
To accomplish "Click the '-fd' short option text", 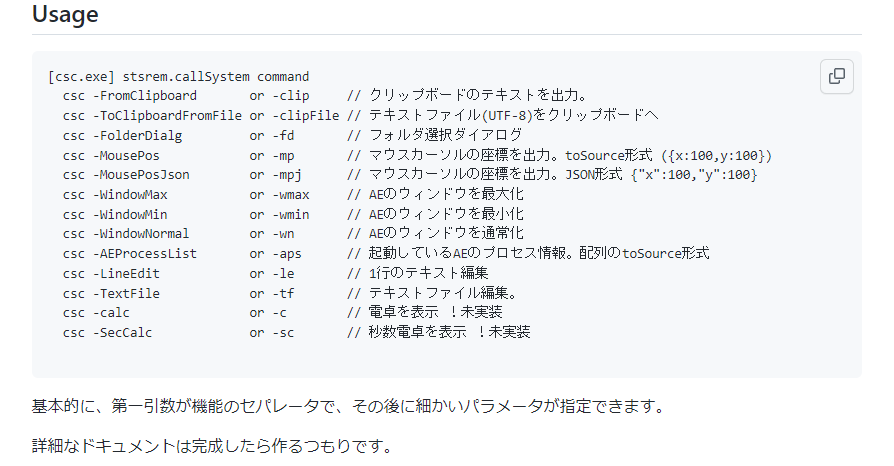I will tap(283, 136).
